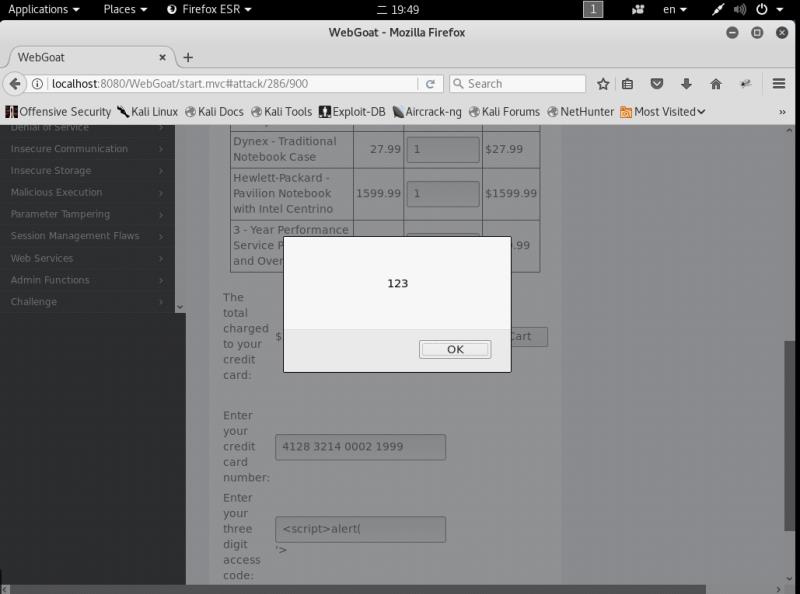This screenshot has height=594, width=800.
Task: Expand Insecure Communication category
Action: 87,148
